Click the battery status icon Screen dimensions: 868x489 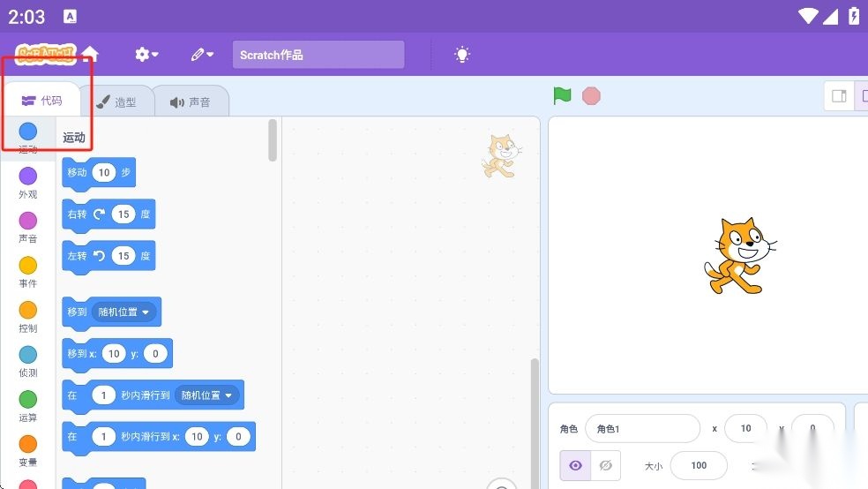pyautogui.click(x=854, y=17)
